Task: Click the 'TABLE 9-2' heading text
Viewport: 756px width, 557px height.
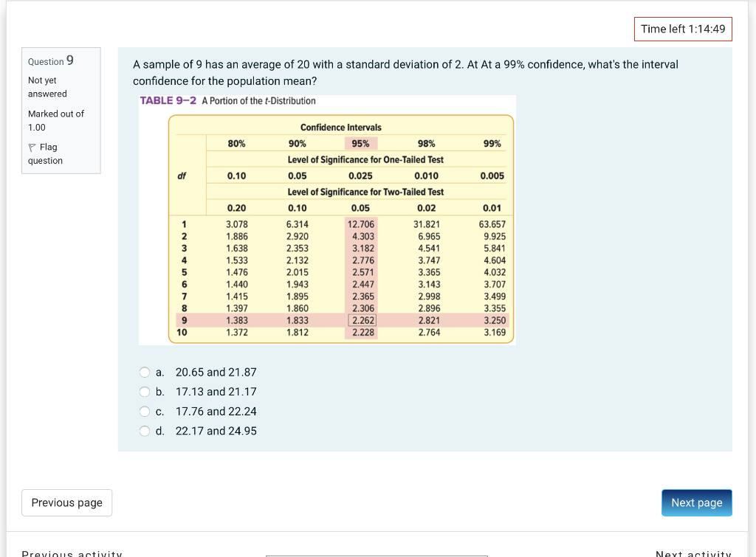Action: (x=168, y=101)
